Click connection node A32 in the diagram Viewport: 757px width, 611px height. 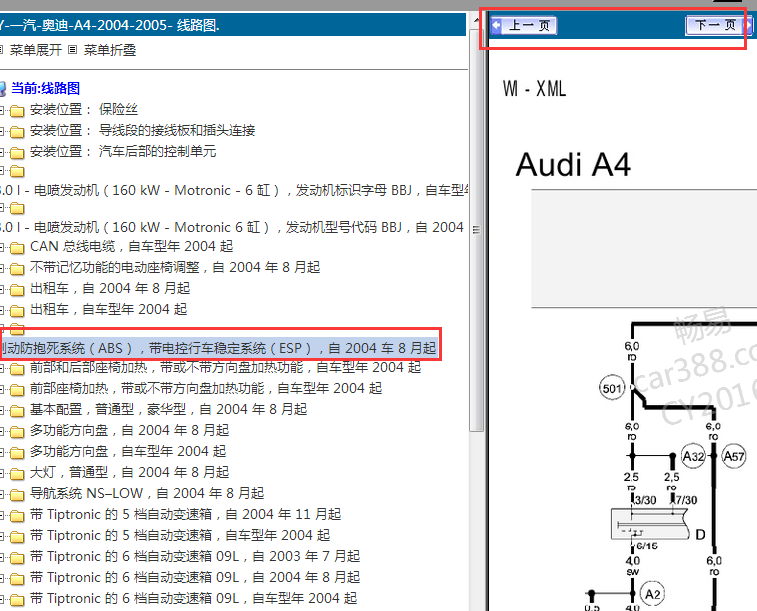tap(693, 456)
